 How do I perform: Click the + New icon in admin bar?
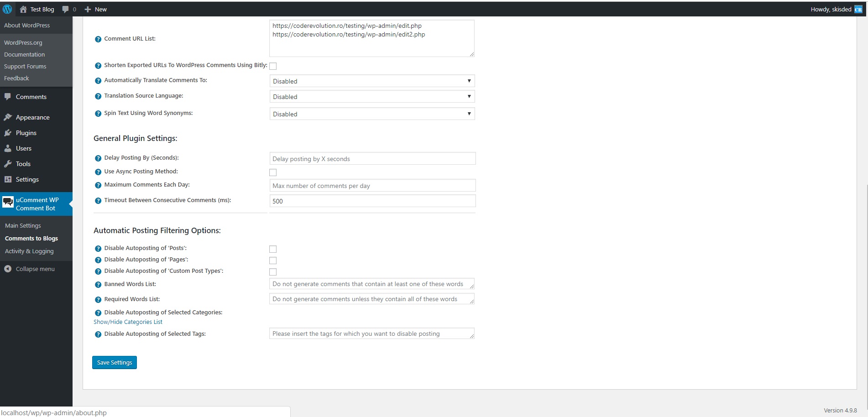click(87, 9)
